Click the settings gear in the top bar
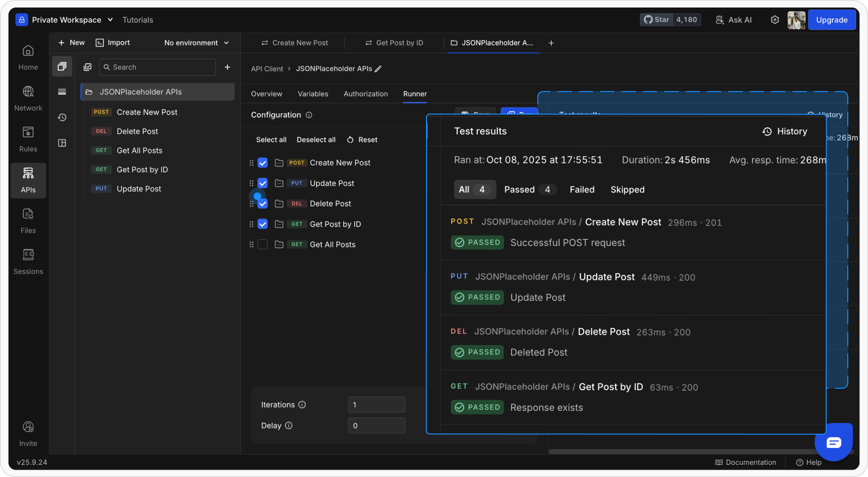 (775, 20)
